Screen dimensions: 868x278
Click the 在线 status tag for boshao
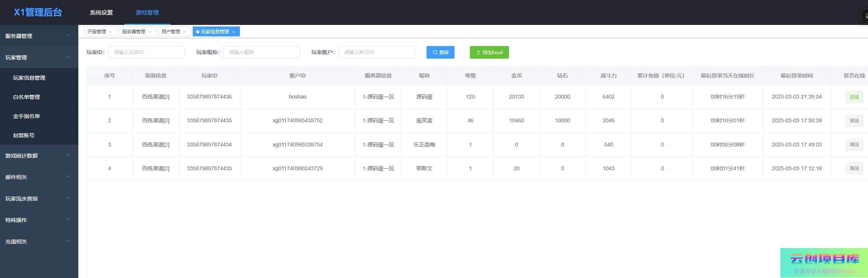pyautogui.click(x=854, y=97)
